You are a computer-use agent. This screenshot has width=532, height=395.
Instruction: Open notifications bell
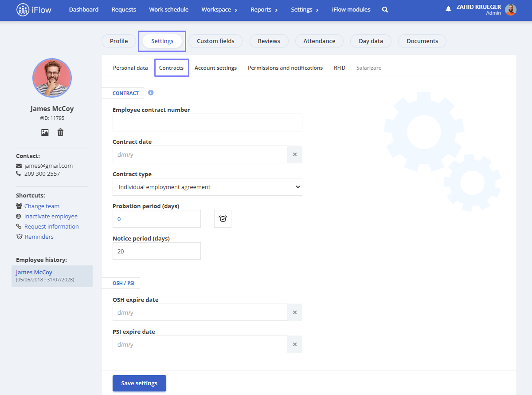[448, 9]
